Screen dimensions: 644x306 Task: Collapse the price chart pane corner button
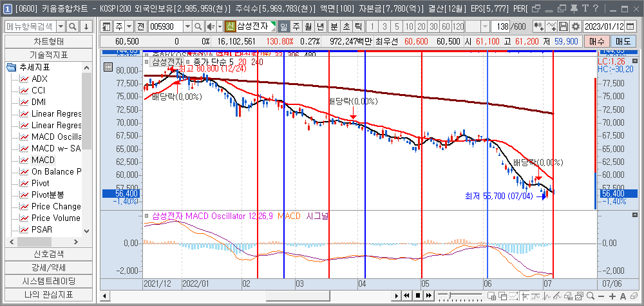[x=636, y=61]
